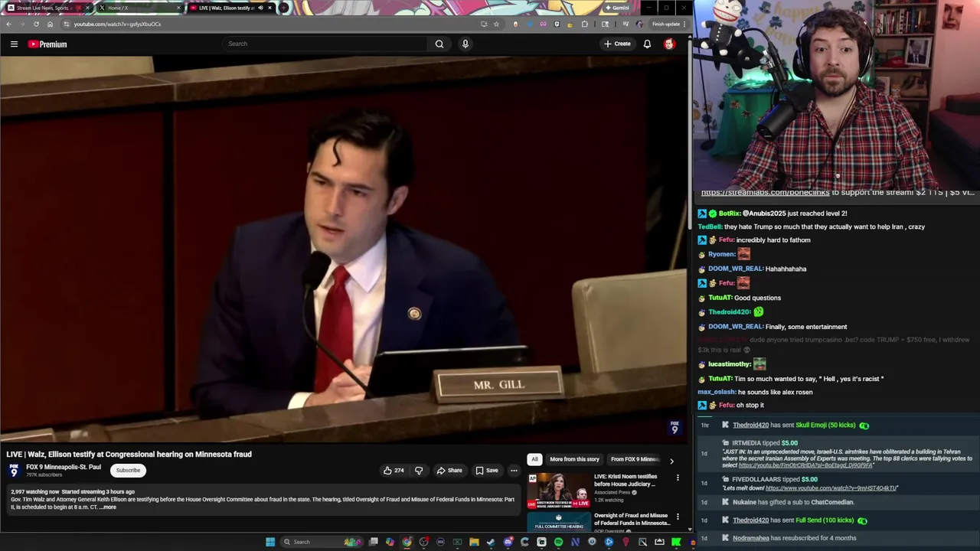Image resolution: width=980 pixels, height=551 pixels.
Task: Open Discord from the taskbar
Action: [508, 542]
